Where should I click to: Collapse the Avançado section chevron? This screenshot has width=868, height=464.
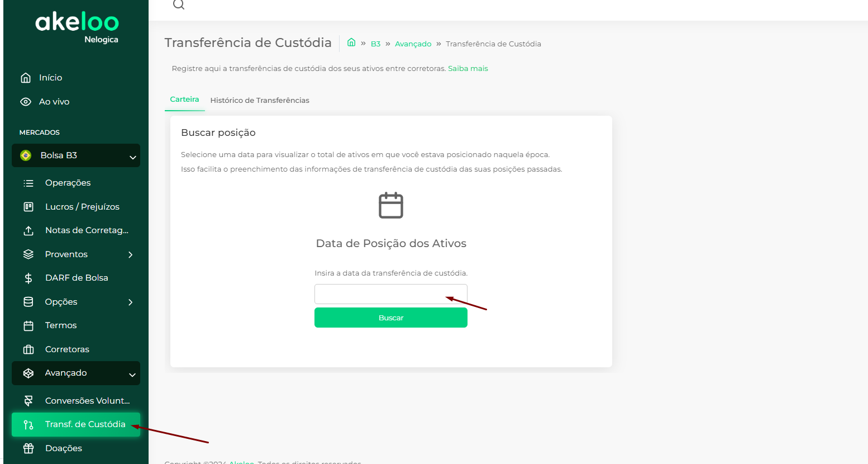pos(132,375)
